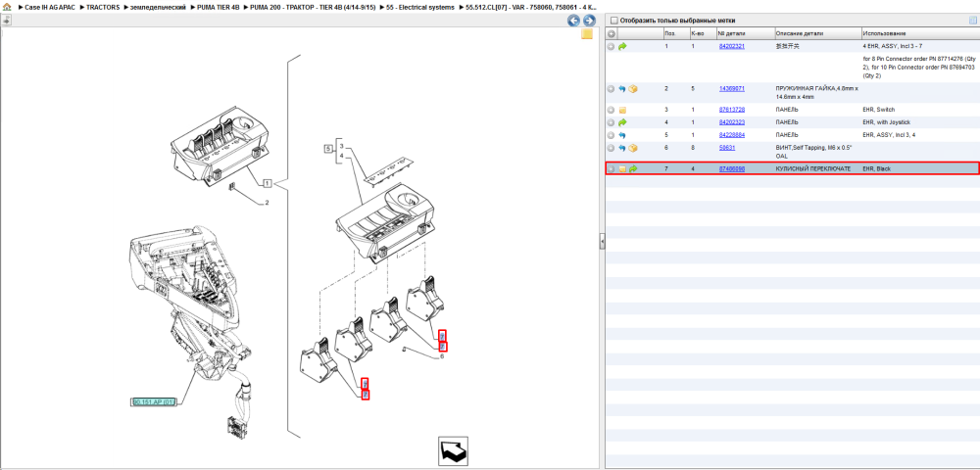Image resolution: width=980 pixels, height=470 pixels.
Task: Sort by '№ детали' column header
Action: point(745,33)
